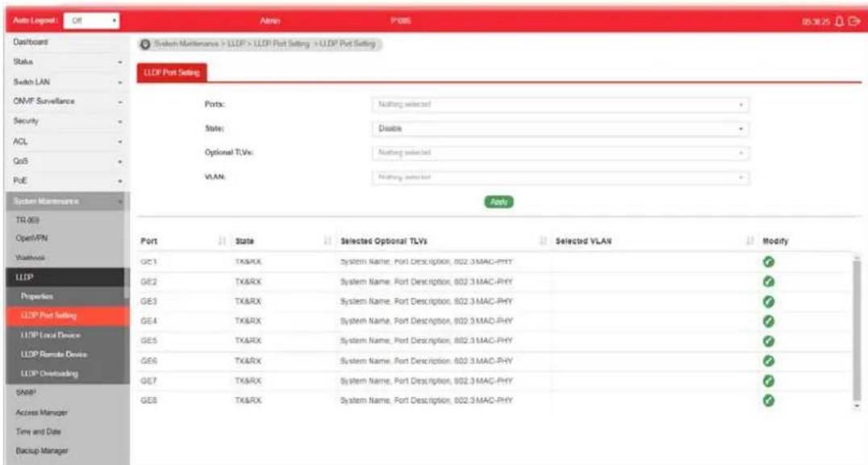Modify GE7 row with edit icon

pyautogui.click(x=768, y=381)
